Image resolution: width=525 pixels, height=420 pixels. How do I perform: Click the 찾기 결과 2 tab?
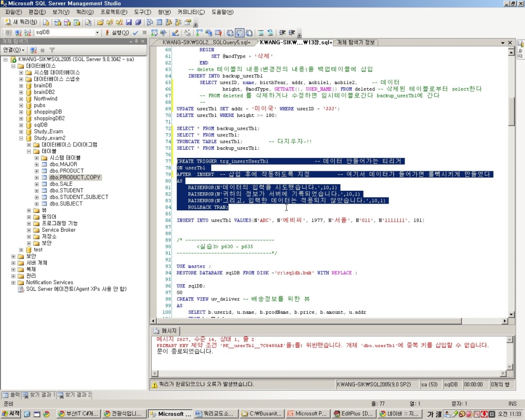pyautogui.click(x=74, y=395)
